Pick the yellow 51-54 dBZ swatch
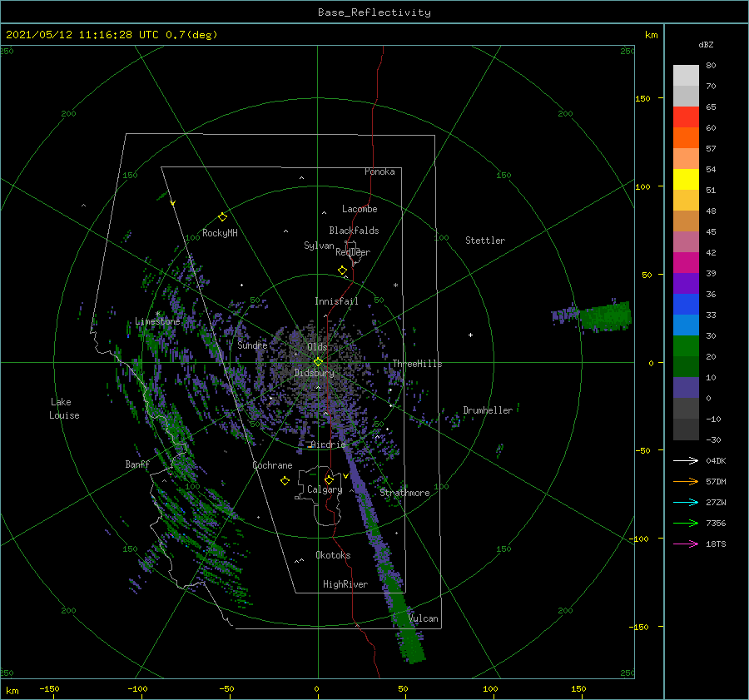 [x=686, y=180]
